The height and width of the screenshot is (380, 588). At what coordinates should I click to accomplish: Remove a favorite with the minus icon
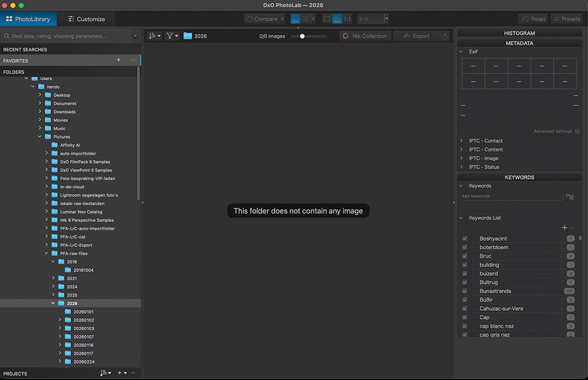click(132, 60)
